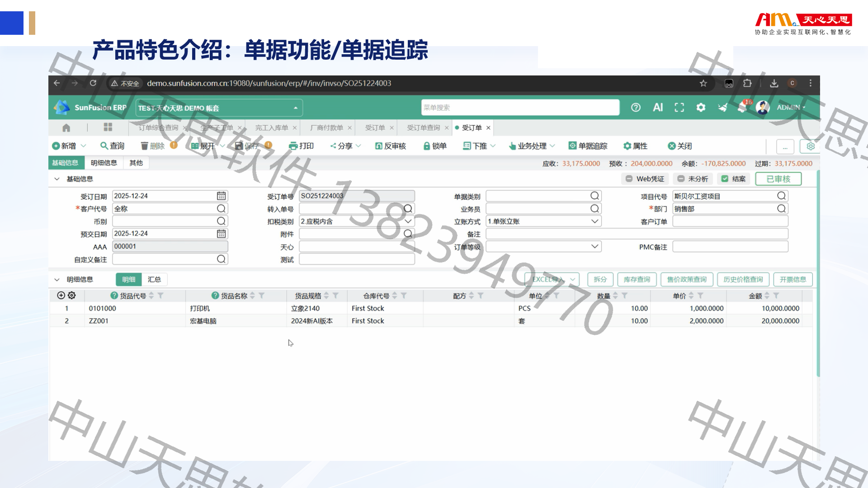Click the vertical scrollbar on the right
The width and height of the screenshot is (868, 488).
818,273
